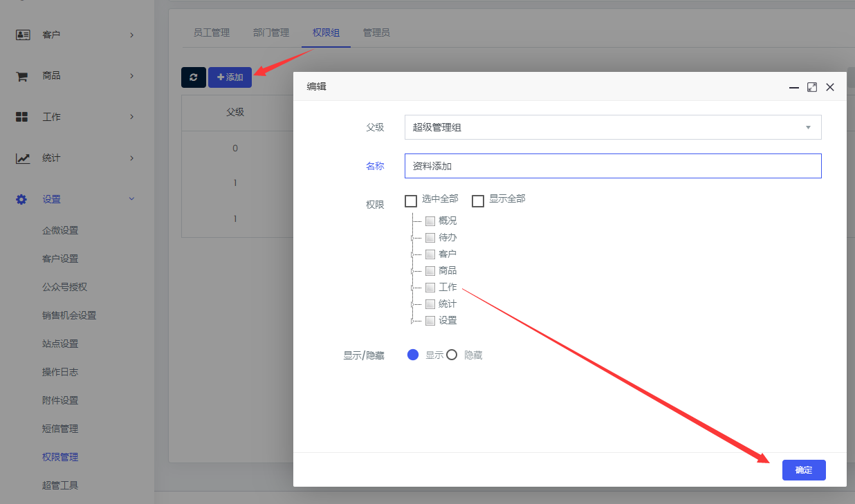Select the 隐藏 radio option
855x504 pixels.
452,355
